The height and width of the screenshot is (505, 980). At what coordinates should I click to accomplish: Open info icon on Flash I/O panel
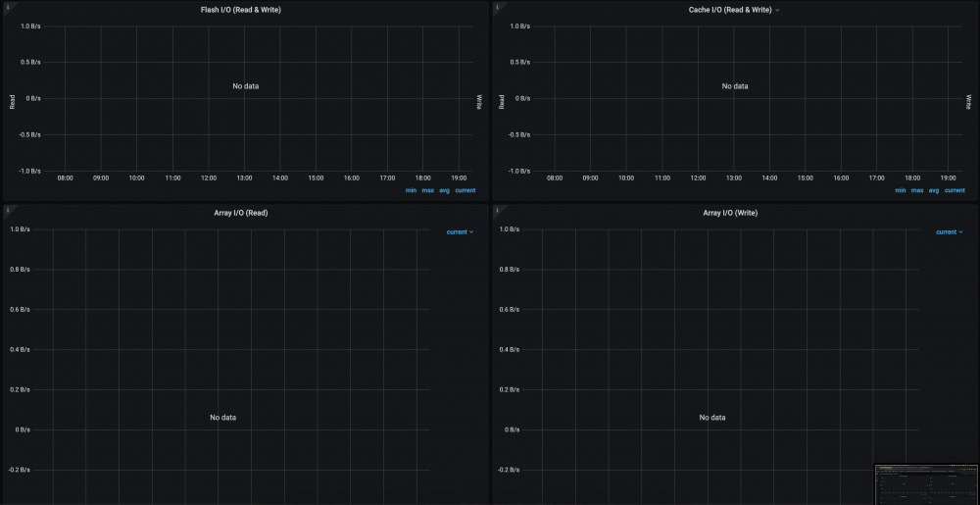click(x=8, y=6)
